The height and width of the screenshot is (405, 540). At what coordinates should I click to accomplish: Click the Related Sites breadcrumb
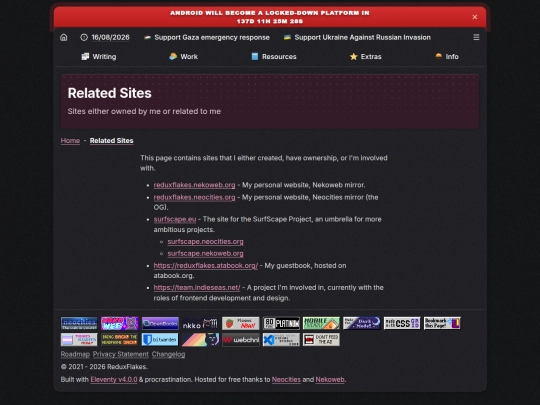tap(112, 141)
